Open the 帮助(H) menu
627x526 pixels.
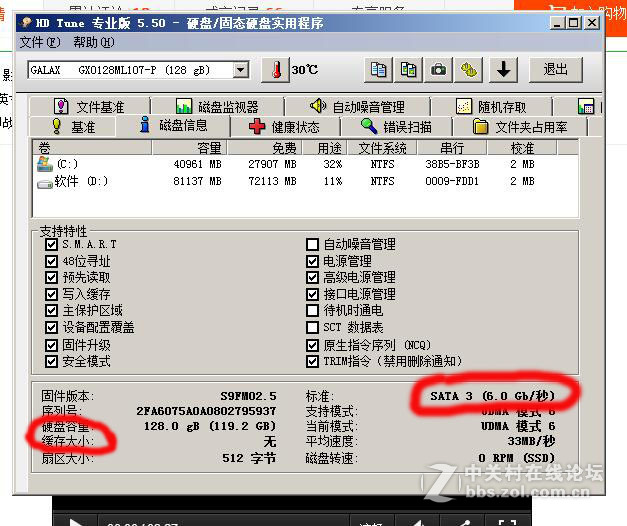(x=94, y=42)
